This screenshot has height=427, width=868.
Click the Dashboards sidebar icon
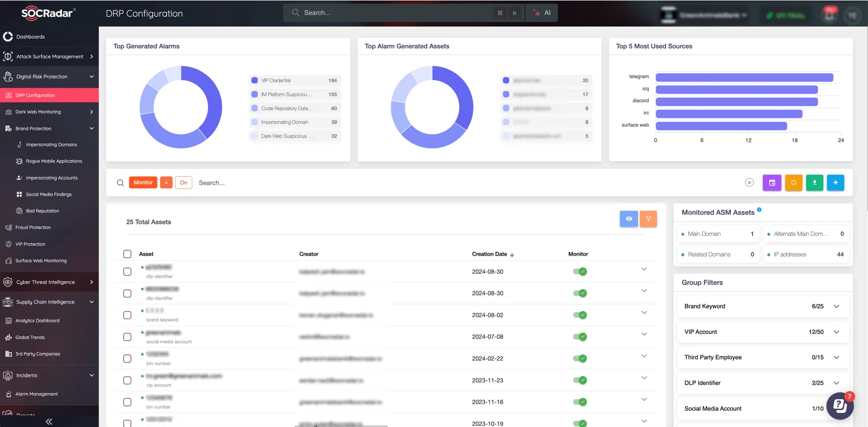[x=8, y=37]
